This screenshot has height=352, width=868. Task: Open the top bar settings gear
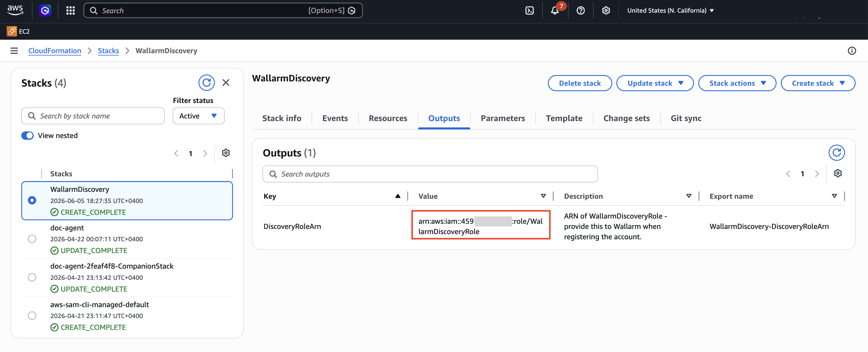(x=606, y=10)
